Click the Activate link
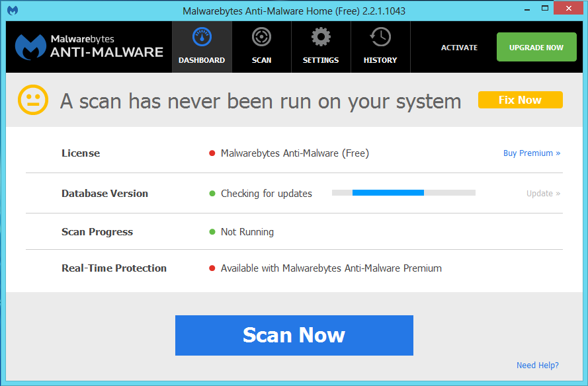Viewport: 588px width, 386px height. [459, 48]
